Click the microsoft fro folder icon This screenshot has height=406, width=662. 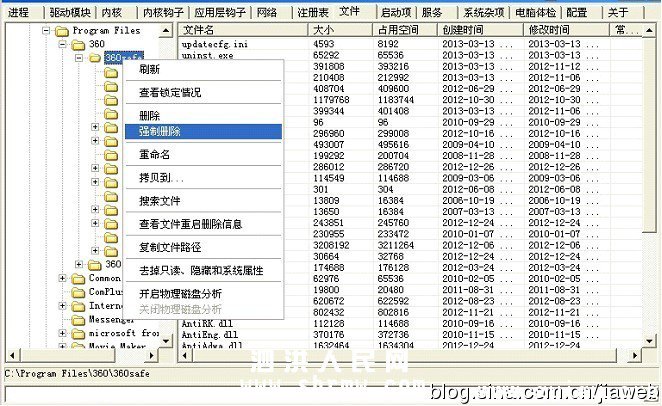point(79,334)
